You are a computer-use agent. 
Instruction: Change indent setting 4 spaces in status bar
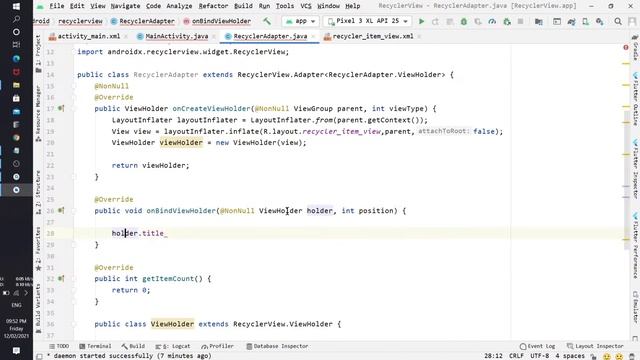click(570, 356)
